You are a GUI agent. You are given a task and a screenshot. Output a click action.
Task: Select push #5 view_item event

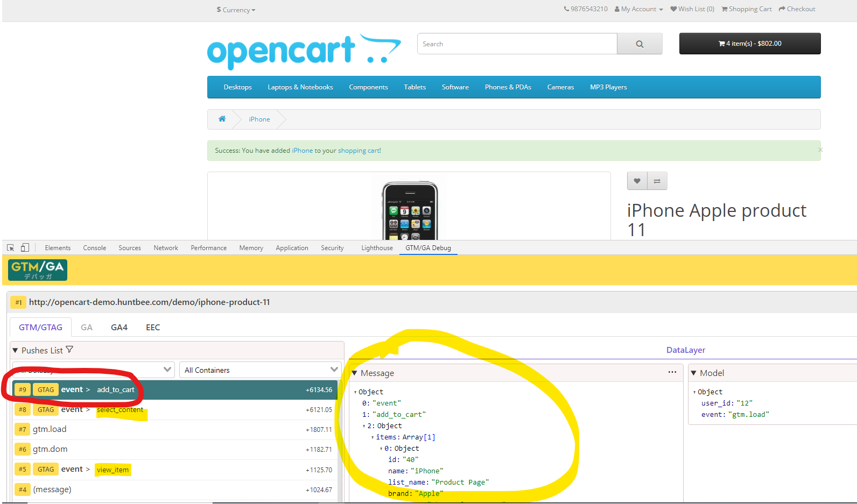click(x=175, y=469)
